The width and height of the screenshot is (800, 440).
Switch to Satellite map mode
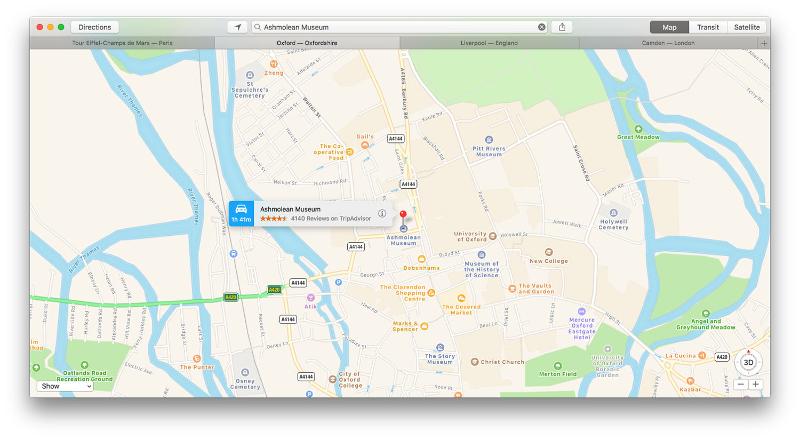(x=745, y=27)
